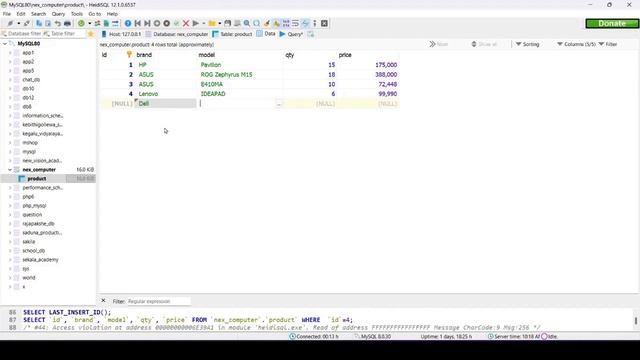The image size is (640, 360).
Task: Switch to the Table: product tab
Action: 232,34
